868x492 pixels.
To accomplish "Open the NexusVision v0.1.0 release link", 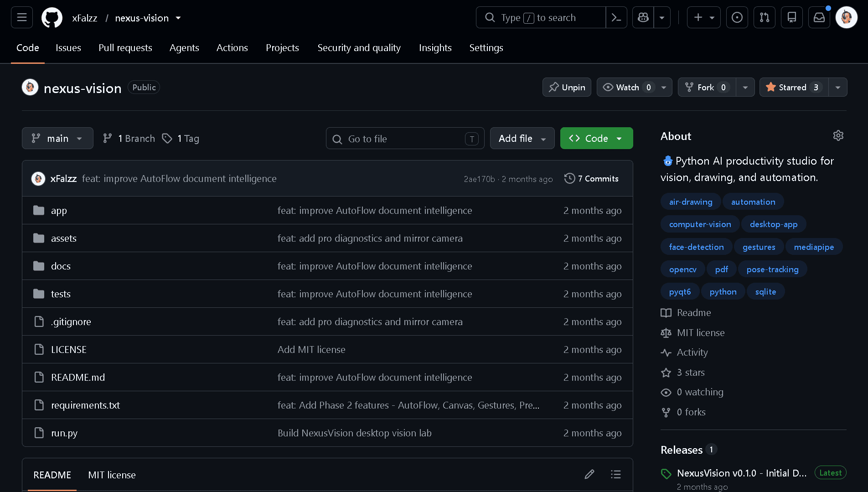I will [x=742, y=473].
